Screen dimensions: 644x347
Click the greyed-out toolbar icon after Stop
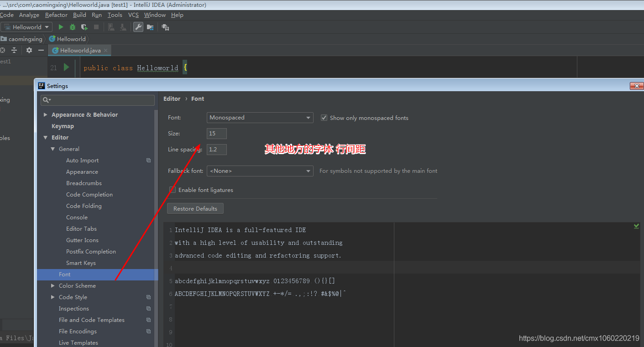click(x=111, y=27)
